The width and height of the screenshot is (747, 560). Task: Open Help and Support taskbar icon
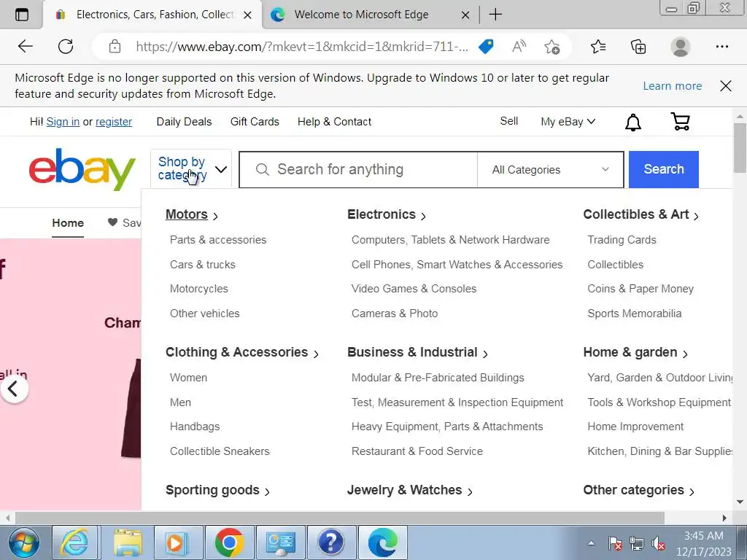point(331,542)
